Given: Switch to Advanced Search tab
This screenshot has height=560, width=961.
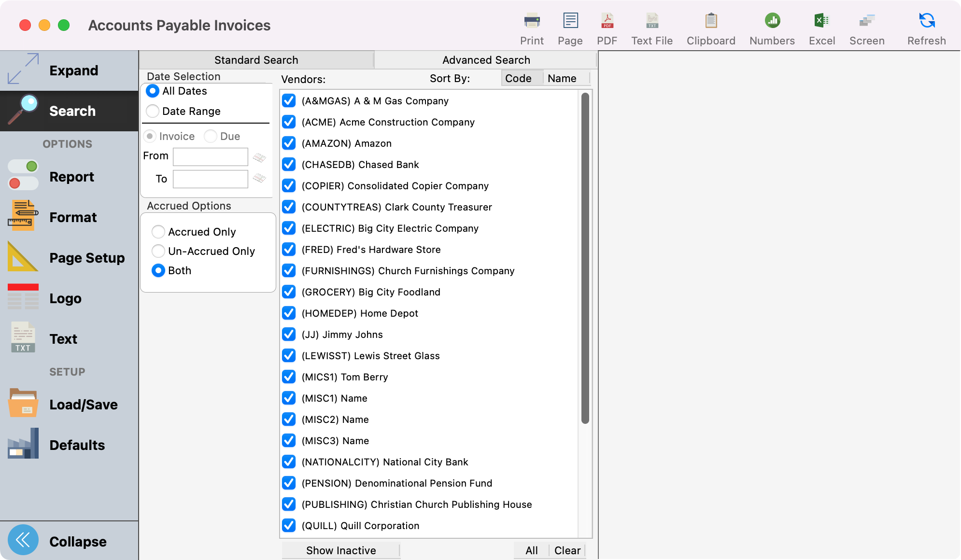Looking at the screenshot, I should click(486, 60).
